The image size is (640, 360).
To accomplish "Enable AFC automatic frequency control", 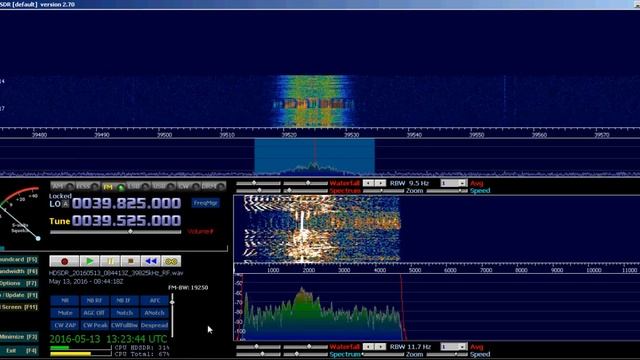I will coord(154,300).
